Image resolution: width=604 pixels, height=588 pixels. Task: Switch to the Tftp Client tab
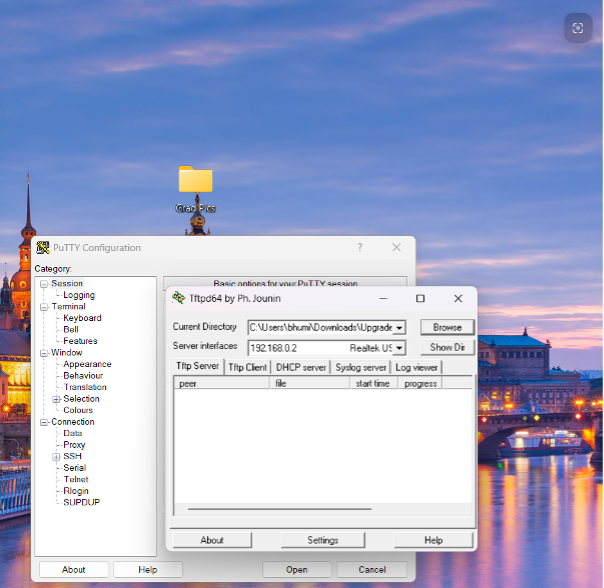coord(248,368)
